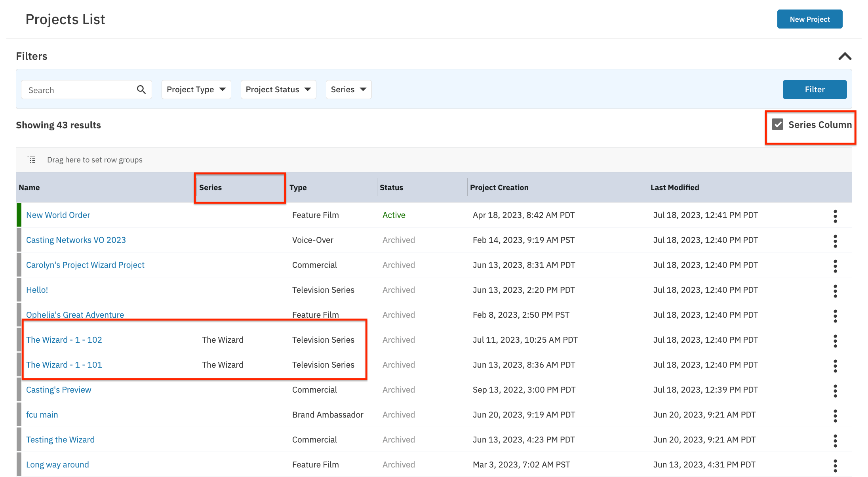The image size is (868, 477).
Task: Open actions menu for New World Order
Action: (835, 216)
